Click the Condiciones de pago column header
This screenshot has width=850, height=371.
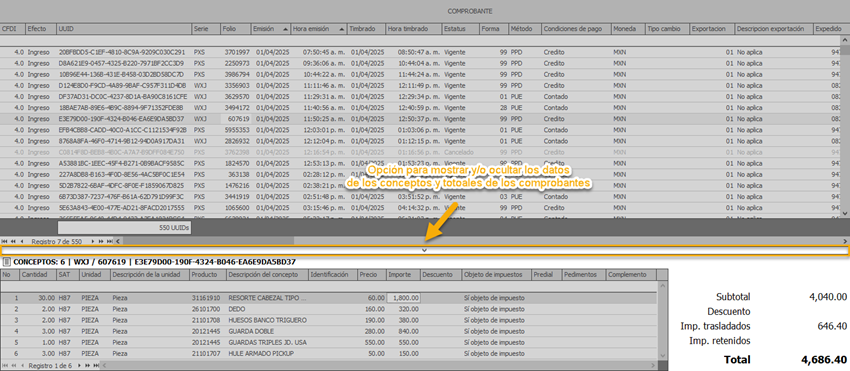[x=576, y=29]
